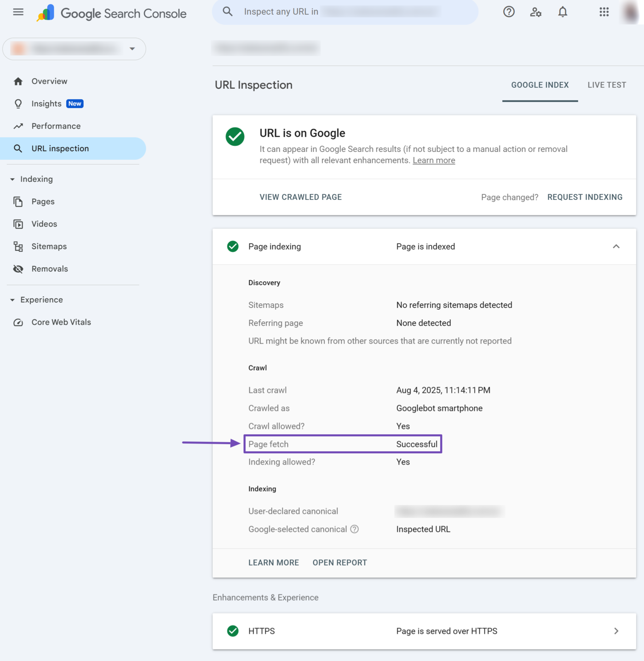Collapse the Page indexing card chevron
The height and width of the screenshot is (661, 644).
pyautogui.click(x=616, y=247)
